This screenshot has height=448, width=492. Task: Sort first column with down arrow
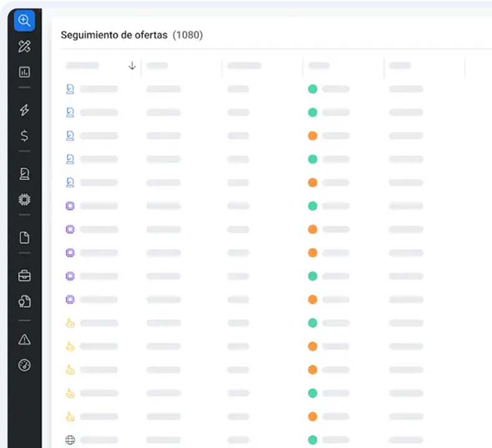pos(132,65)
